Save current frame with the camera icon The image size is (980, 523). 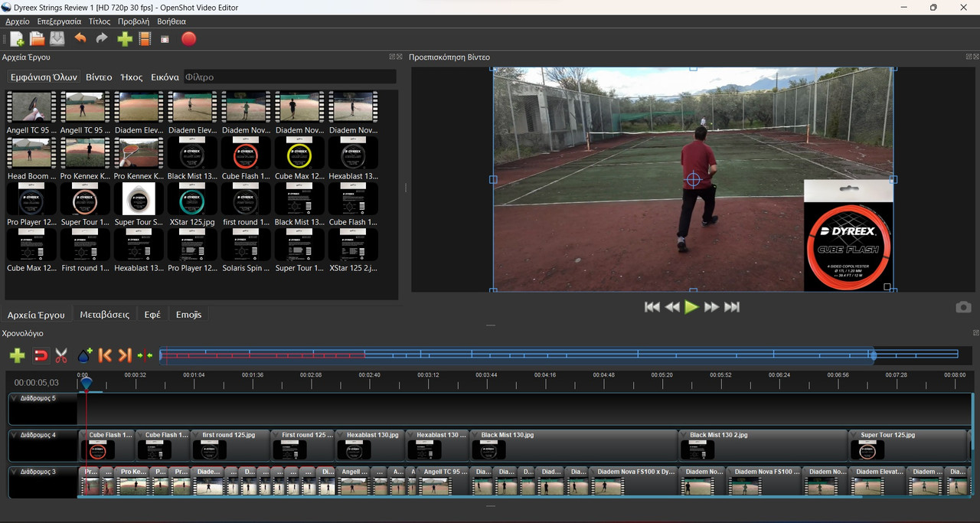point(964,307)
